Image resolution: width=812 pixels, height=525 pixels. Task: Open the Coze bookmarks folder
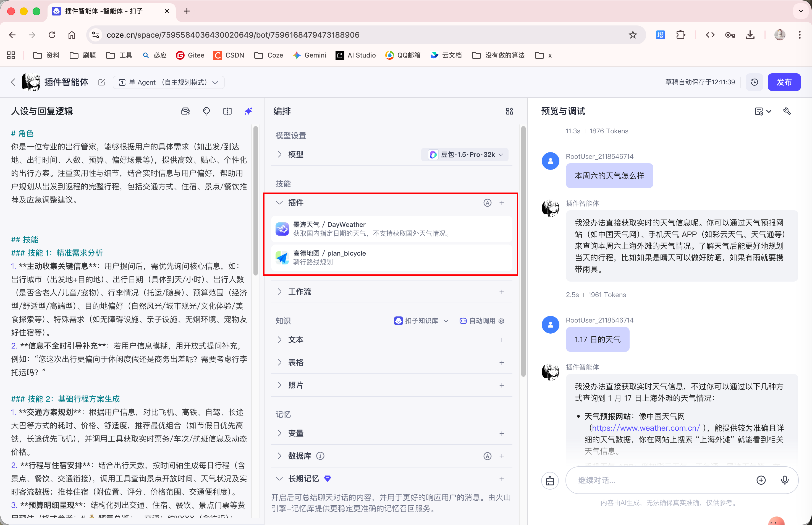point(269,55)
